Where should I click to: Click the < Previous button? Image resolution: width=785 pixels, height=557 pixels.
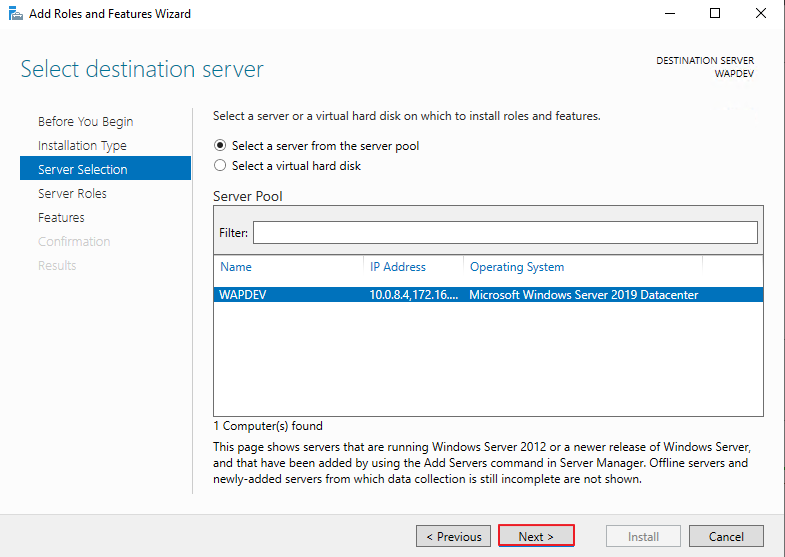454,536
